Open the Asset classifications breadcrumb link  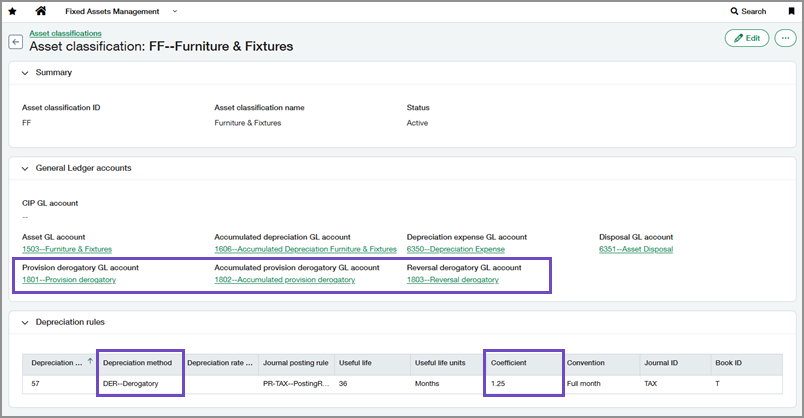(65, 33)
